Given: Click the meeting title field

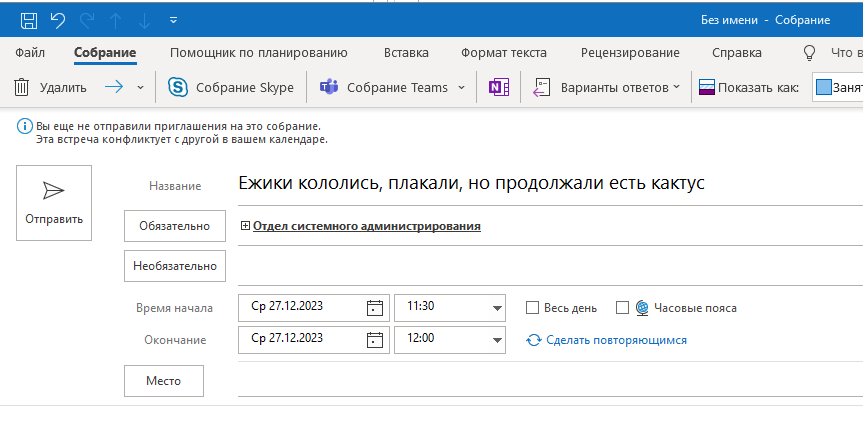Looking at the screenshot, I should coord(550,183).
